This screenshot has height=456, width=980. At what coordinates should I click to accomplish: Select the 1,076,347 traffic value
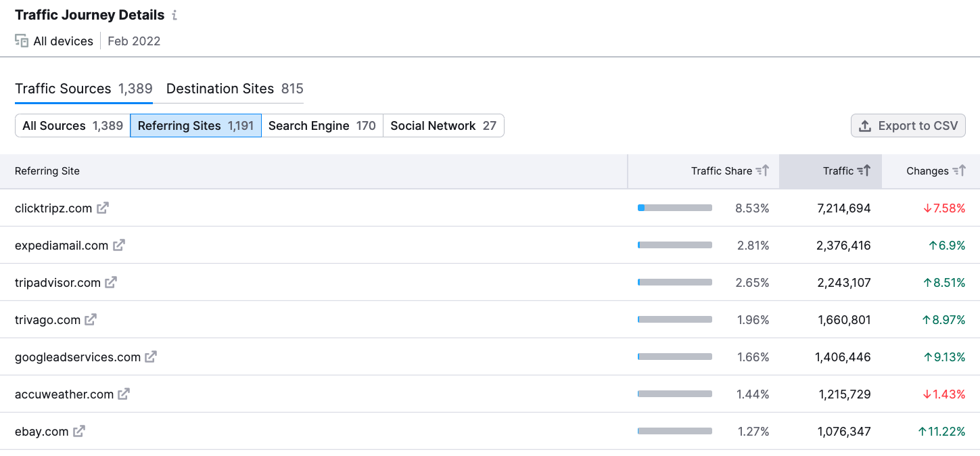pos(844,432)
